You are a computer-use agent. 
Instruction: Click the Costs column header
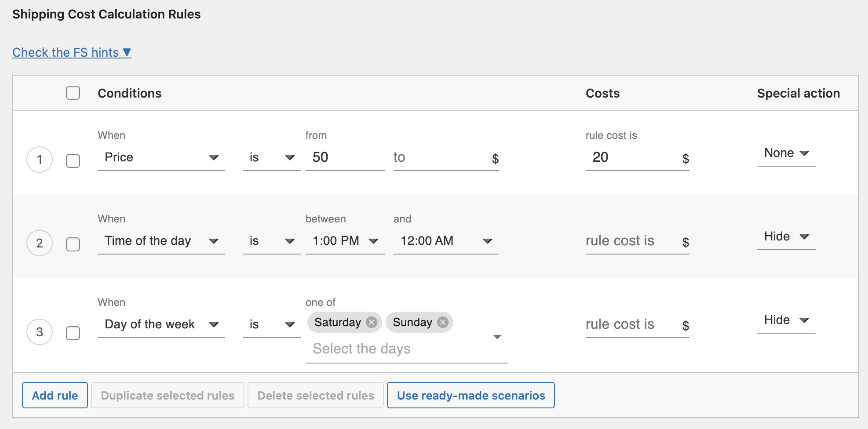(x=602, y=93)
